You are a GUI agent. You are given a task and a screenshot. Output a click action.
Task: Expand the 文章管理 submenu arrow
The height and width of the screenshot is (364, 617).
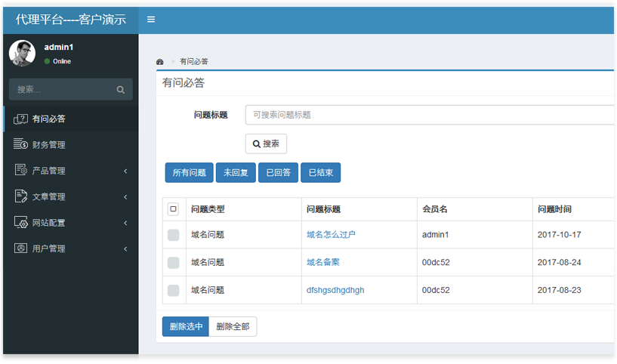pyautogui.click(x=125, y=197)
